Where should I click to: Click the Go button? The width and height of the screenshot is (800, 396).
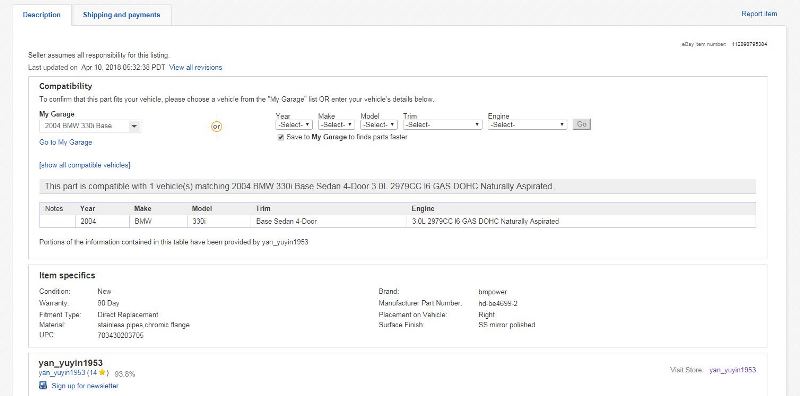coord(582,124)
